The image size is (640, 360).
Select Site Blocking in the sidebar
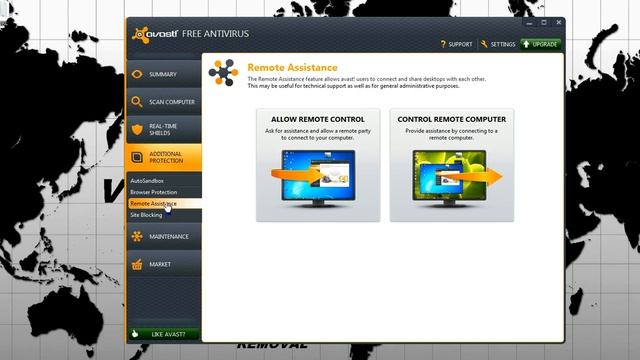[x=146, y=215]
